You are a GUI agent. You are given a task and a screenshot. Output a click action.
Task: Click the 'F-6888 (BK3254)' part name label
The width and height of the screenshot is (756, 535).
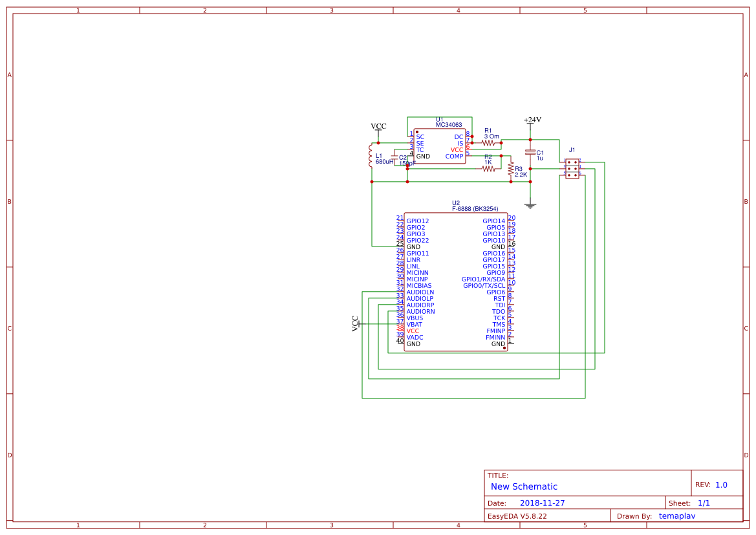click(x=475, y=209)
